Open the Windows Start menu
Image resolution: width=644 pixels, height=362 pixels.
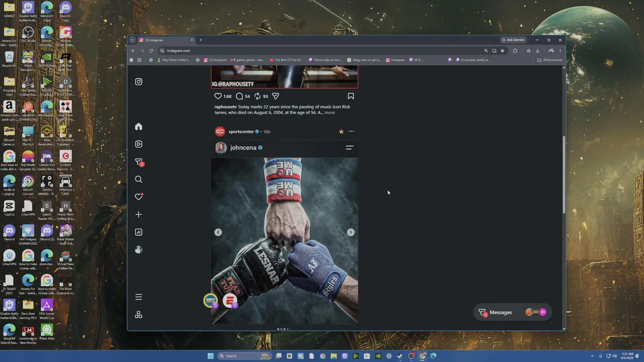[210, 356]
